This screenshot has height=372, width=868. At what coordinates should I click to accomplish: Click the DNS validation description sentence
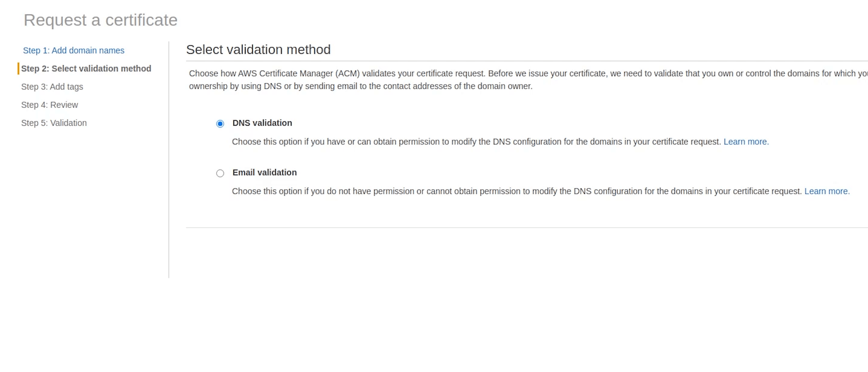point(477,142)
